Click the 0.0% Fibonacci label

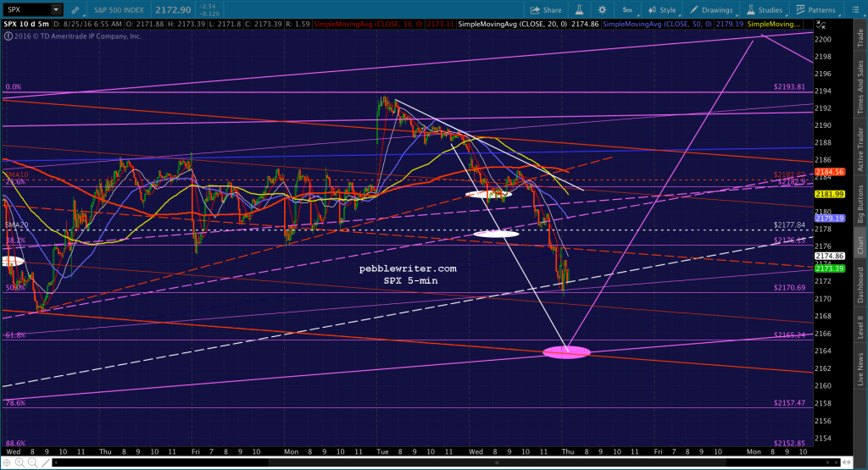[x=14, y=87]
